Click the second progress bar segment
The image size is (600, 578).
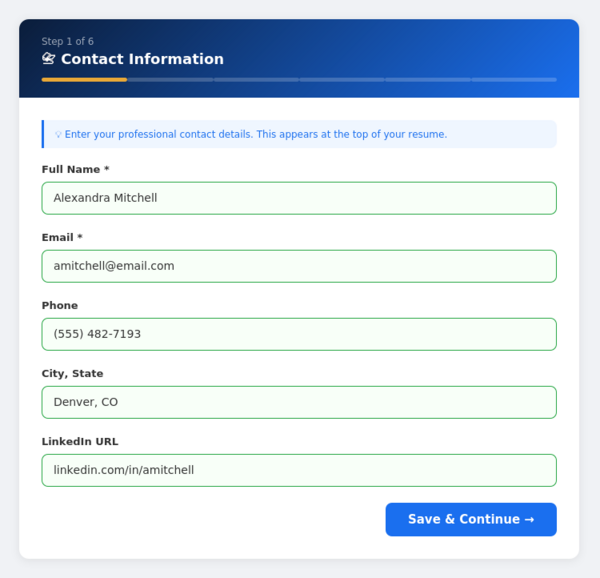click(x=170, y=79)
